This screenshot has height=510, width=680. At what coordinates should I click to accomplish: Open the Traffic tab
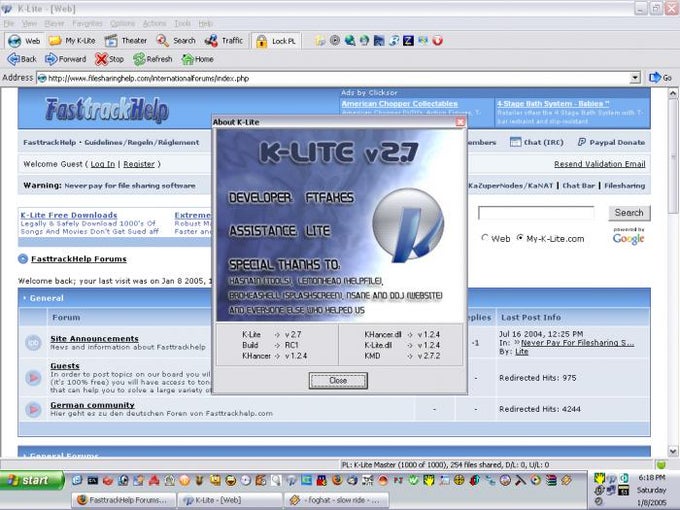(223, 41)
